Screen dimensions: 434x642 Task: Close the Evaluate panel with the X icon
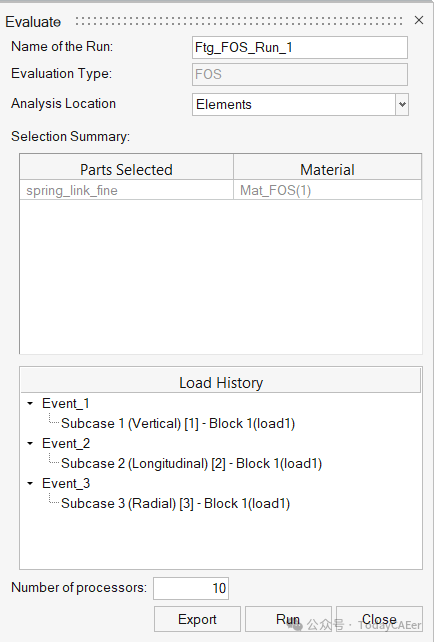[x=418, y=20]
